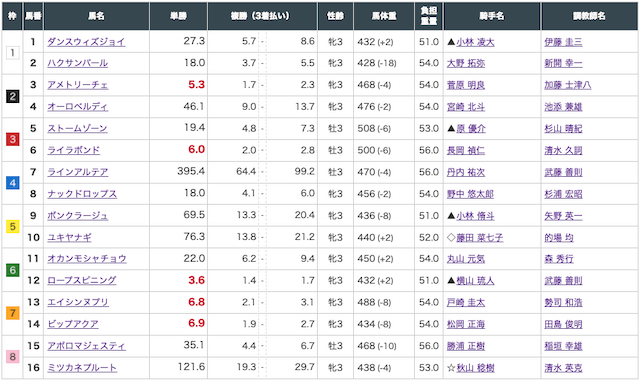View jockey 大野 拓弥 profile
This screenshot has height=380, width=640.
point(466,63)
